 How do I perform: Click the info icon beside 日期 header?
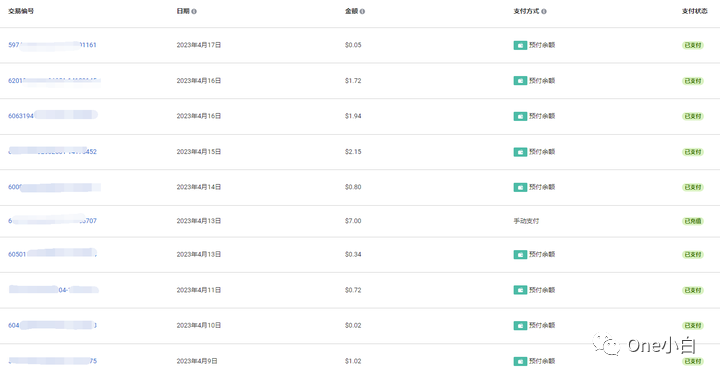(x=194, y=11)
